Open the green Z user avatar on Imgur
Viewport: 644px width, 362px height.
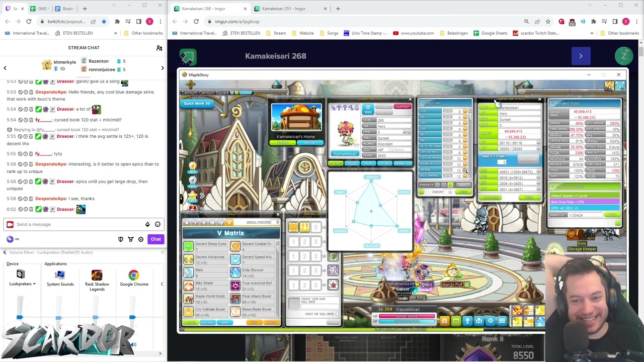[x=624, y=56]
